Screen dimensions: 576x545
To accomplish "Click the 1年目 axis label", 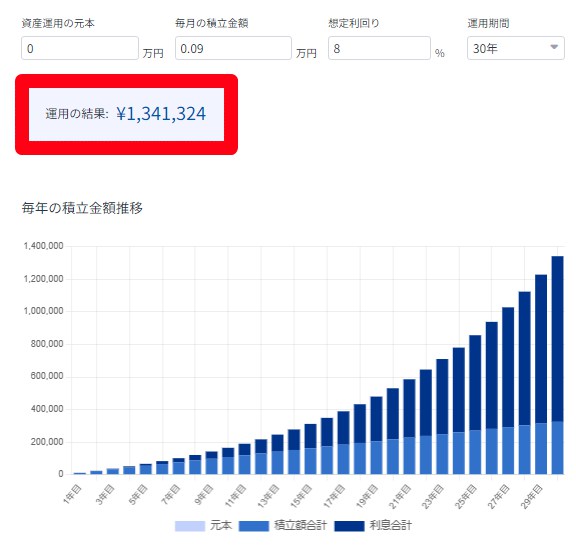I will pyautogui.click(x=72, y=494).
